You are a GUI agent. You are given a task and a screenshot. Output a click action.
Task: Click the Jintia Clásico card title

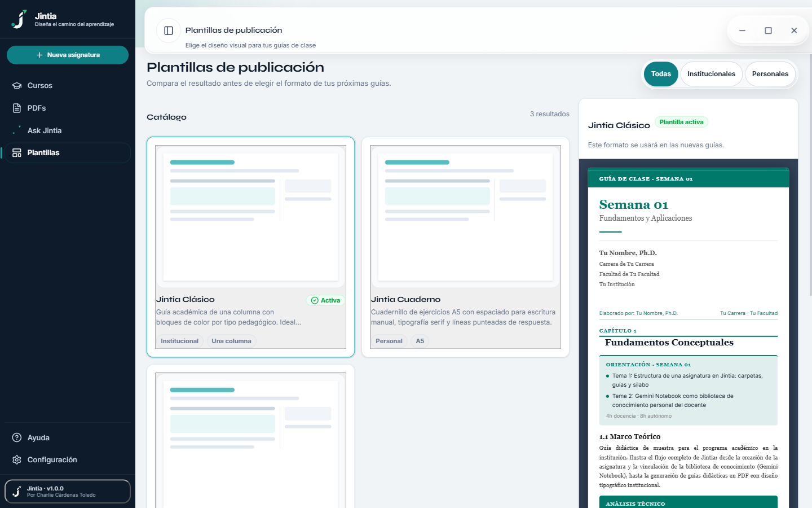click(186, 300)
